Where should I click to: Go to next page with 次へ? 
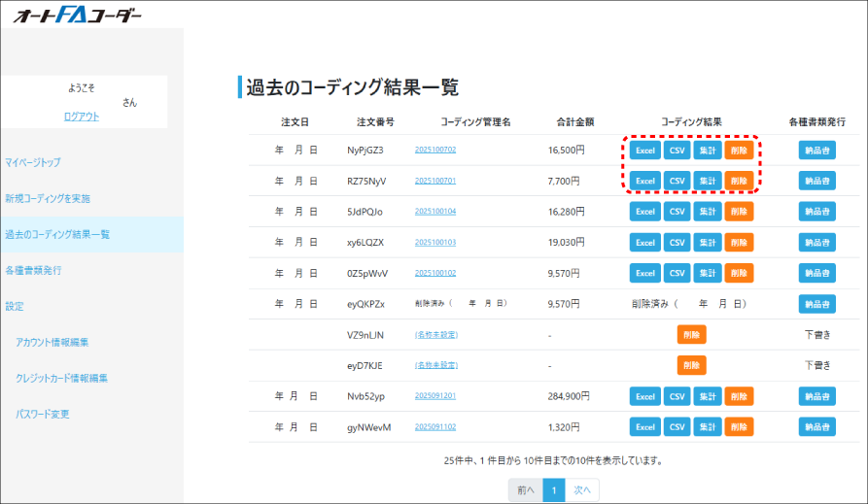coord(581,490)
